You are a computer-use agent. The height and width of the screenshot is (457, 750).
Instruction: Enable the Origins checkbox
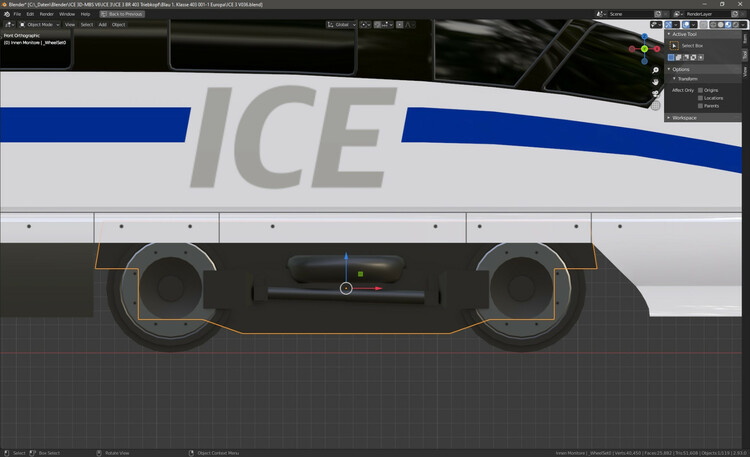point(700,90)
